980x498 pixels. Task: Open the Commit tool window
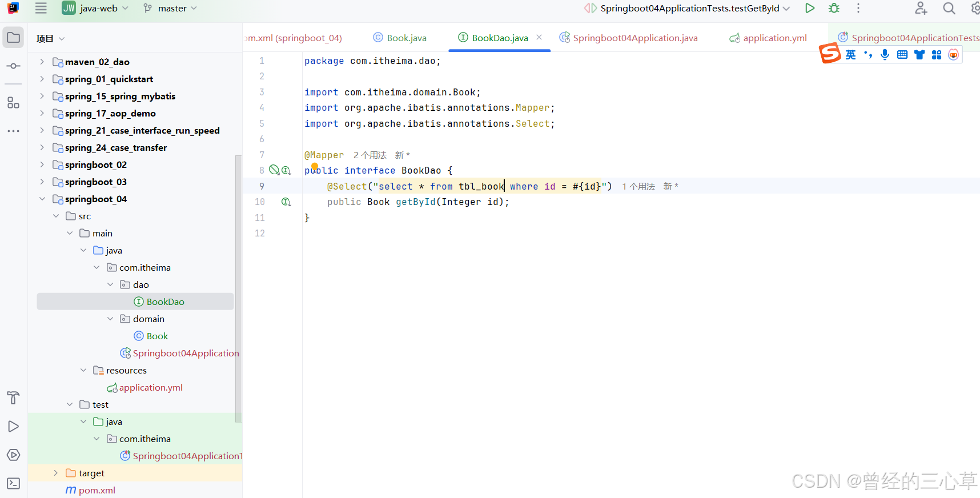point(13,66)
